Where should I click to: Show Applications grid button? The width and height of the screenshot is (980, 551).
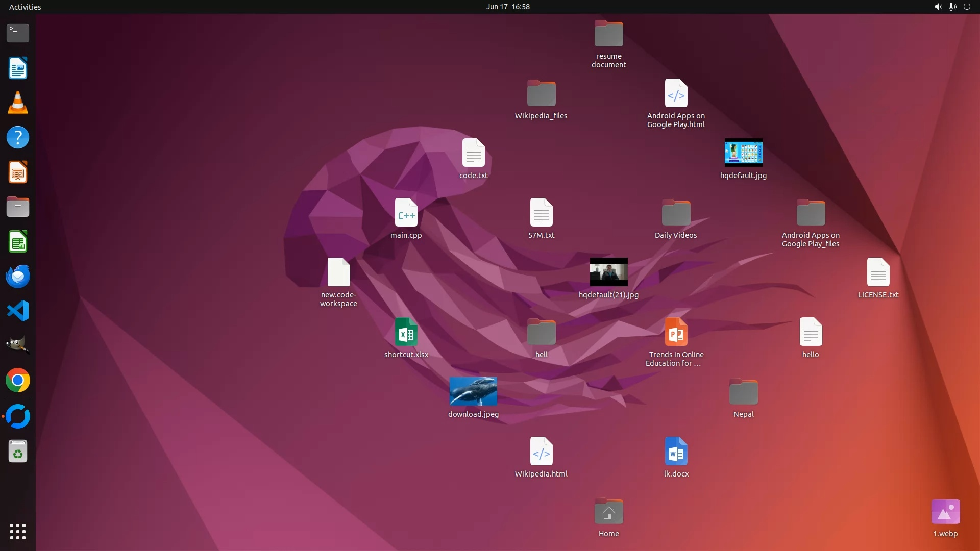pyautogui.click(x=18, y=531)
